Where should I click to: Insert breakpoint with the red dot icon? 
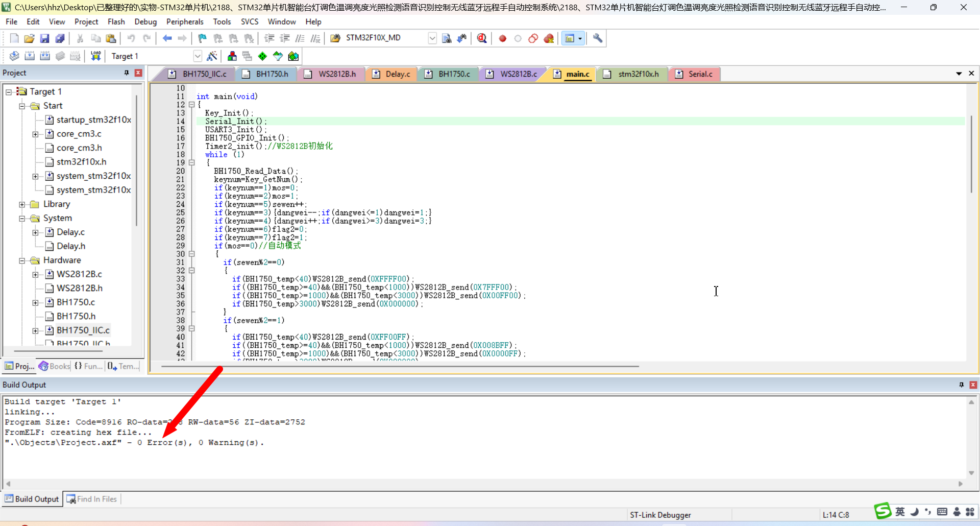coord(503,38)
